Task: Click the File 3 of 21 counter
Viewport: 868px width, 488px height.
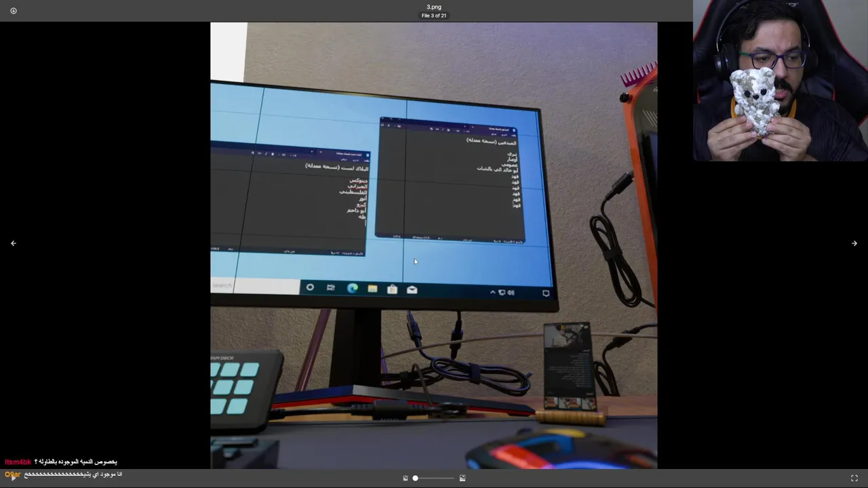Action: [434, 16]
